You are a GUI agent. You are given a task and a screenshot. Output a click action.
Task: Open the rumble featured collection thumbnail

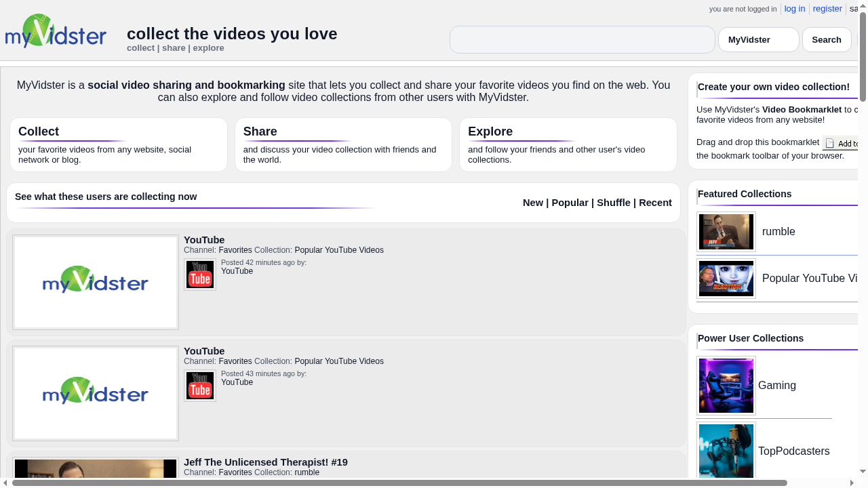(726, 231)
